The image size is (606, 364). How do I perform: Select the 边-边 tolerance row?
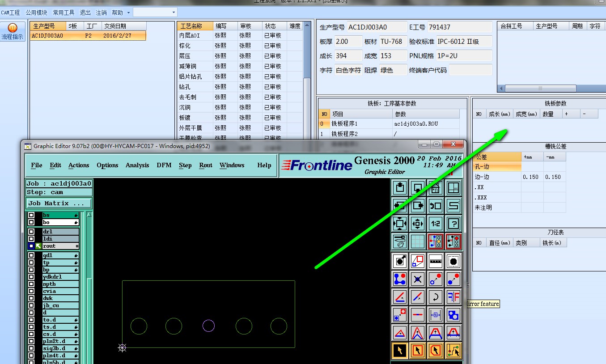520,177
